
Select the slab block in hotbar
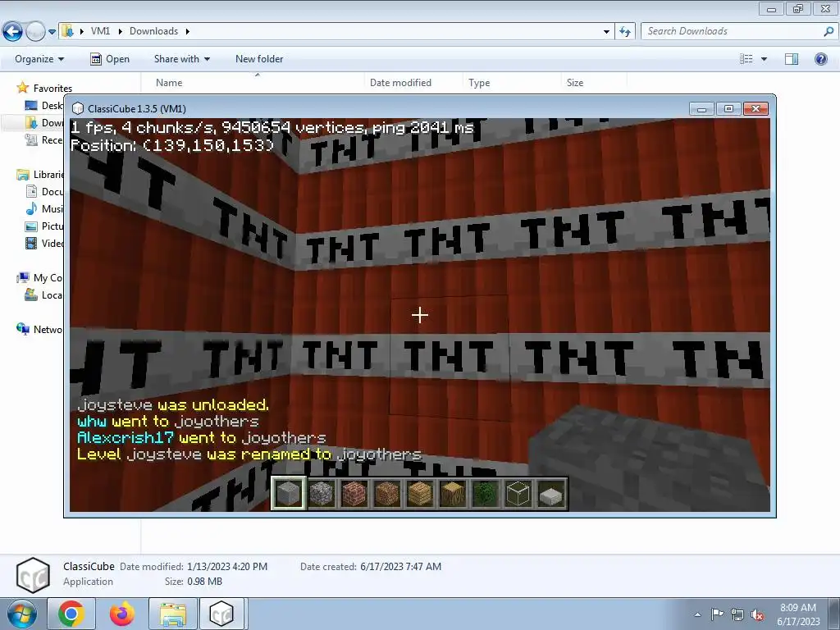[550, 493]
